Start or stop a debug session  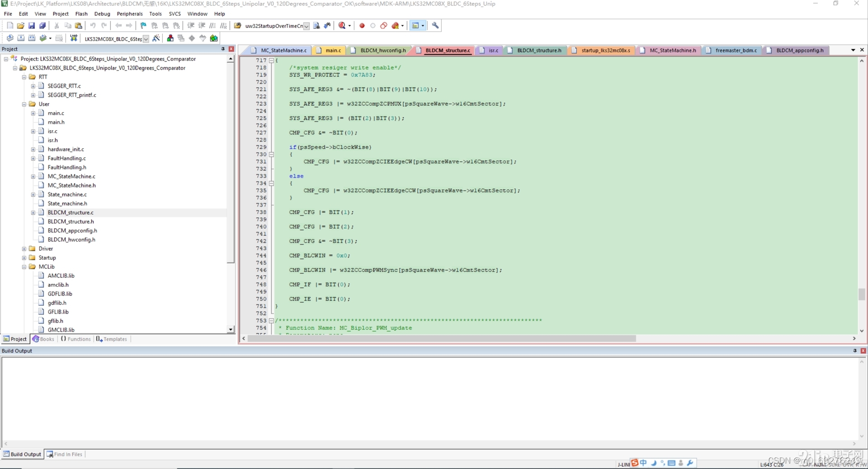pyautogui.click(x=342, y=26)
